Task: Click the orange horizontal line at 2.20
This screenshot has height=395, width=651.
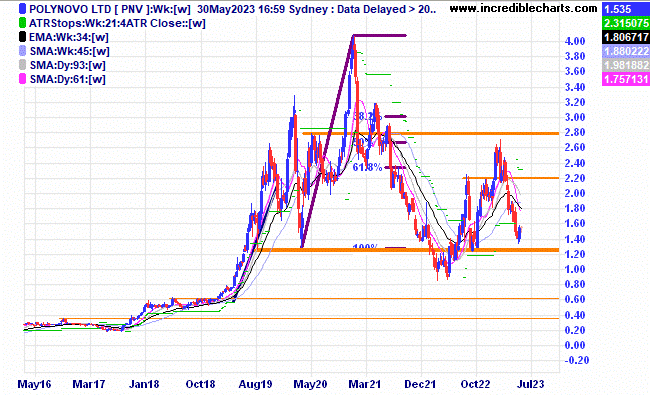Action: [x=511, y=178]
